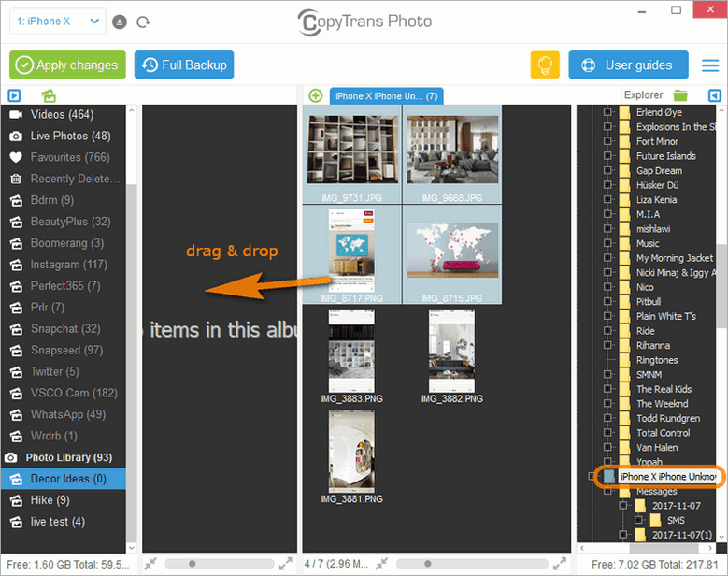Image resolution: width=728 pixels, height=576 pixels.
Task: Click the Instagram album icon
Action: click(x=16, y=265)
